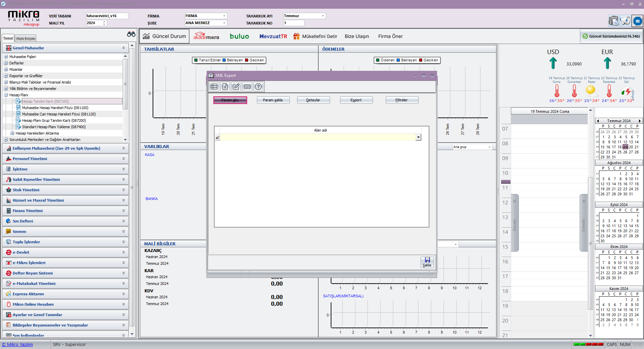Expand the Defterler tree node
This screenshot has height=349, width=644.
pyautogui.click(x=6, y=63)
